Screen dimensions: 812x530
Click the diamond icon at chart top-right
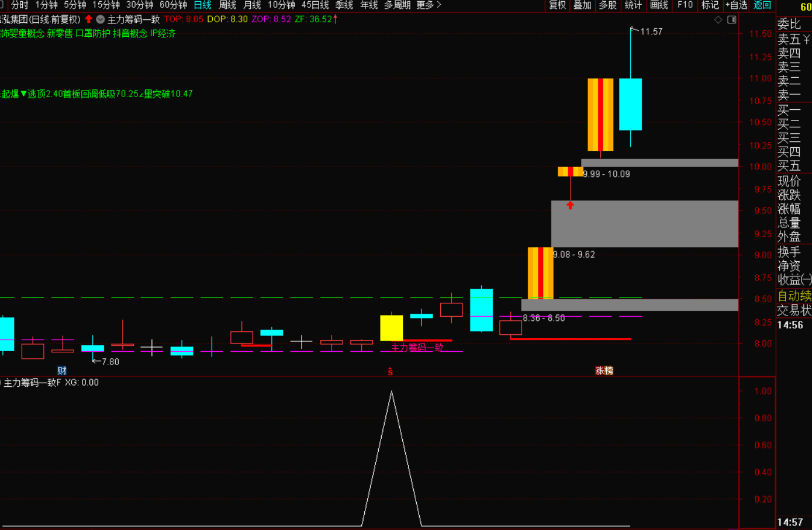click(x=718, y=20)
